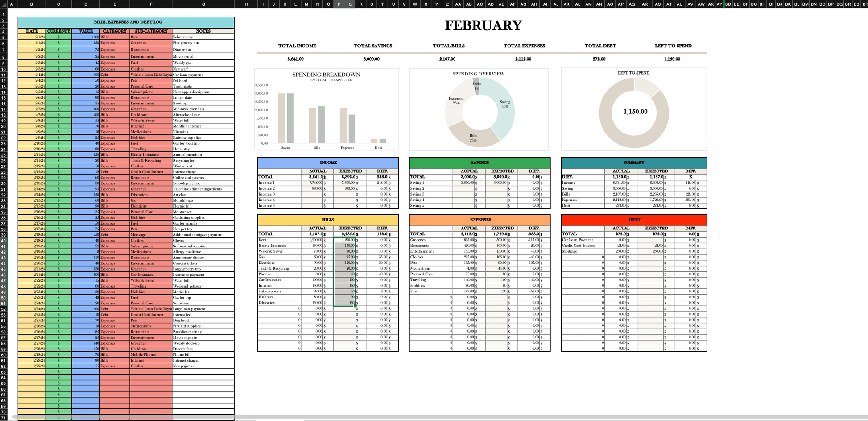
Task: Select the FEBRUARY title cell
Action: (483, 25)
